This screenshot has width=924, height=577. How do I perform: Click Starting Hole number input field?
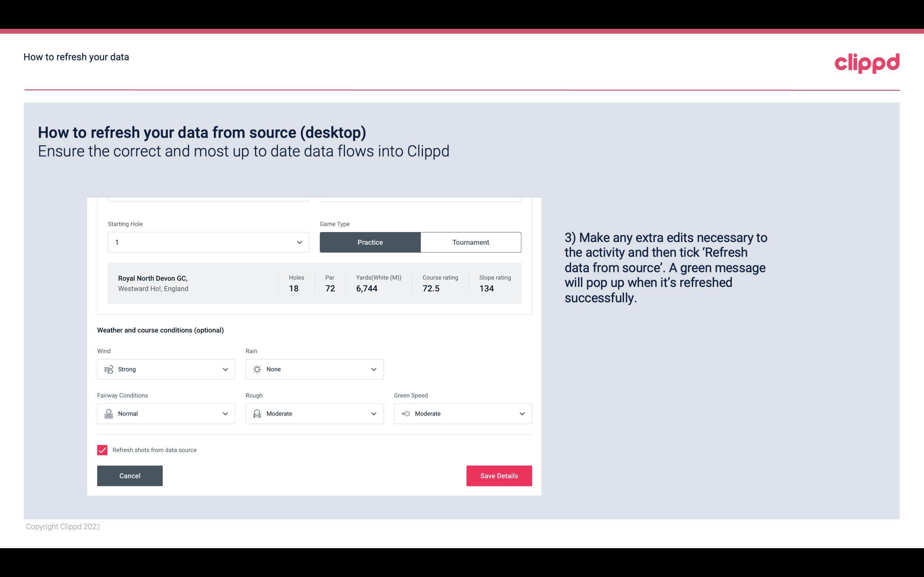tap(207, 242)
